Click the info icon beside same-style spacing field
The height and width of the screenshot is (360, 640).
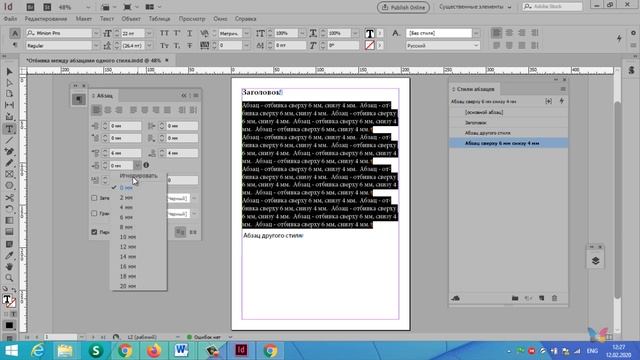coord(146,165)
